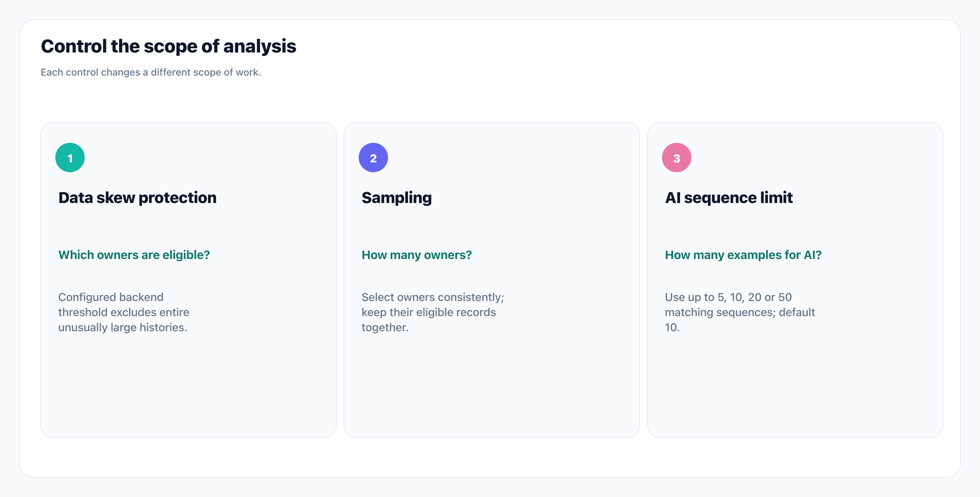980x497 pixels.
Task: Click the 'Configured backend threshold' description
Action: point(124,312)
